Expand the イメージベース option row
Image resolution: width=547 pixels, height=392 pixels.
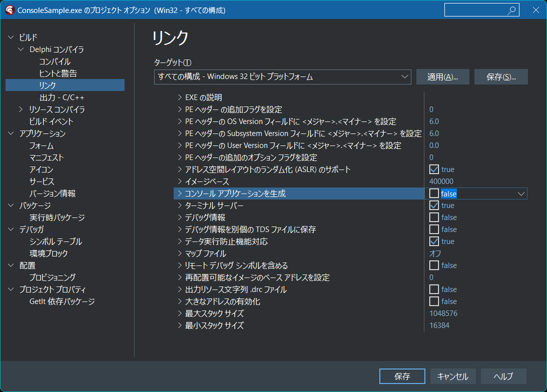click(180, 181)
